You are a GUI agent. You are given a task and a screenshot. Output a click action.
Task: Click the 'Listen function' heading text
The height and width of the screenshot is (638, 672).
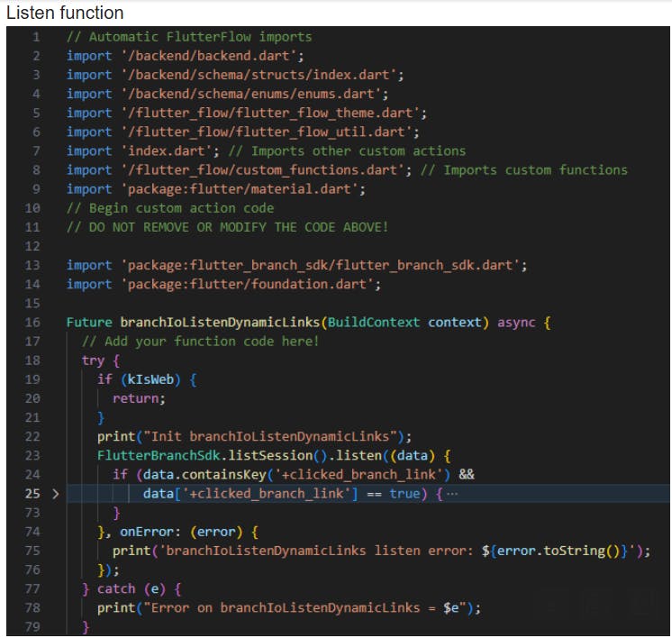pyautogui.click(x=65, y=13)
